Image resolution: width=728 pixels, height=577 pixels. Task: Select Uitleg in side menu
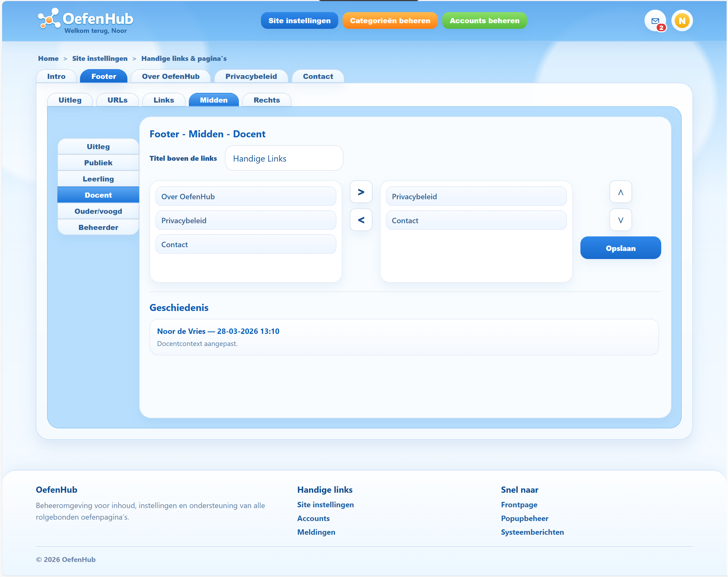pyautogui.click(x=98, y=146)
